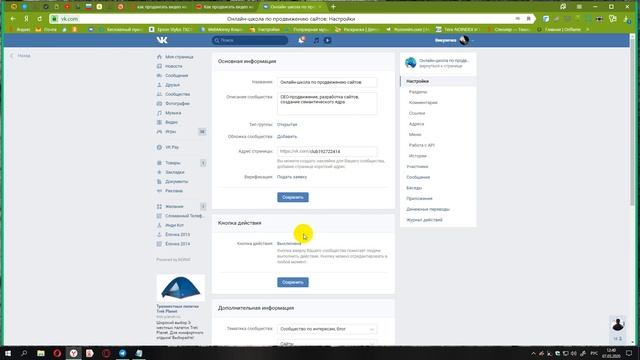Open Telegram from taskbar
This screenshot has width=640, height=360.
pyautogui.click(x=122, y=353)
